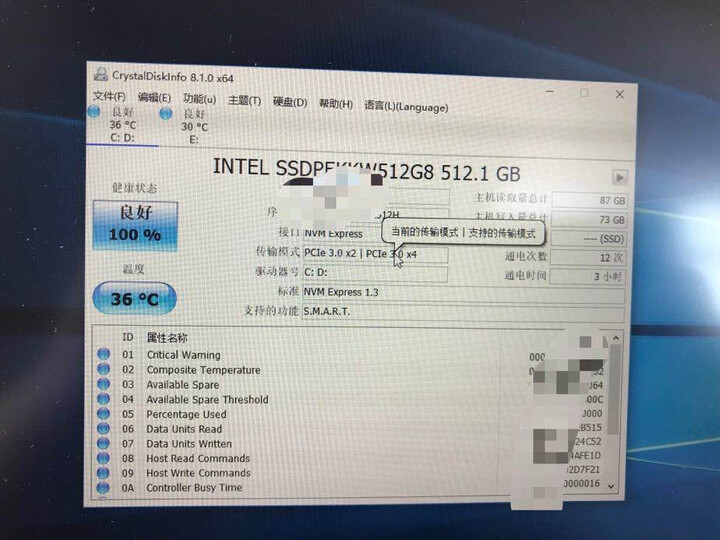
Task: Open the 功能(u) menu
Action: point(199,99)
